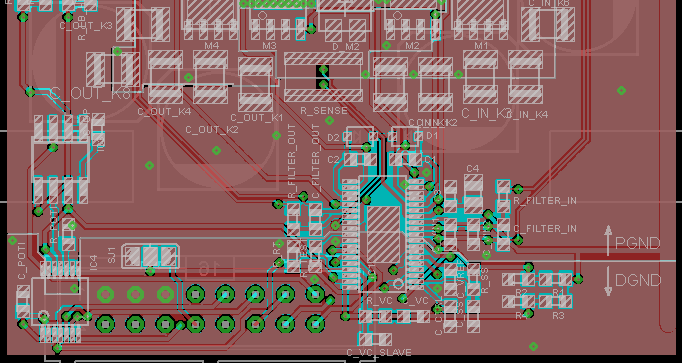Click the C_FILTER_IN label
682x363 pixels.
coord(545,228)
